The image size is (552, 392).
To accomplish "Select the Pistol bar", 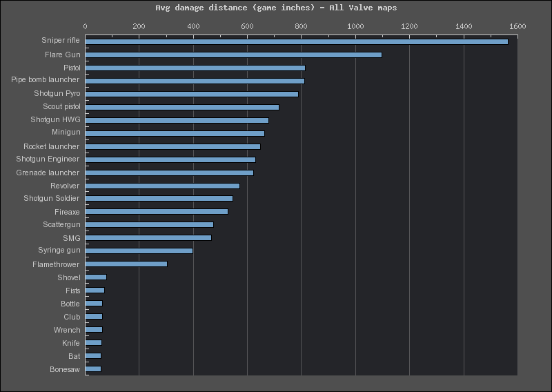I will (x=195, y=68).
